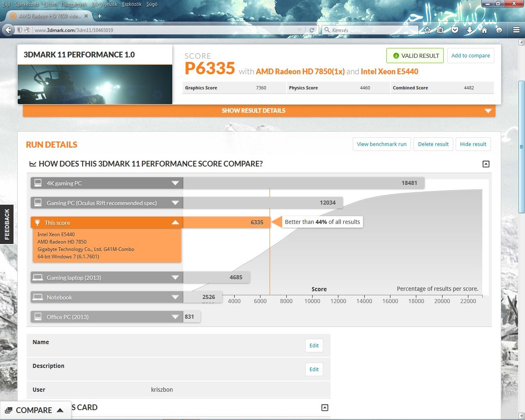
Task: Edit the Name field
Action: (314, 345)
